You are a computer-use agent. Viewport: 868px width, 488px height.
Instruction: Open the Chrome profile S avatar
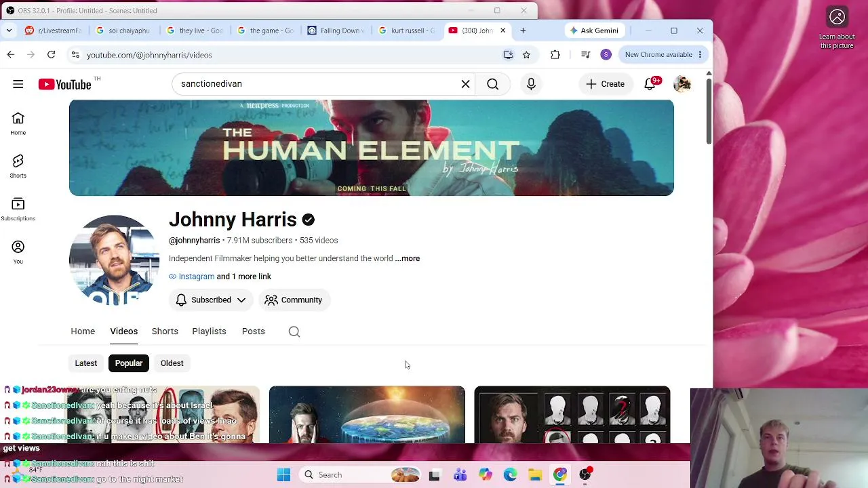point(606,55)
